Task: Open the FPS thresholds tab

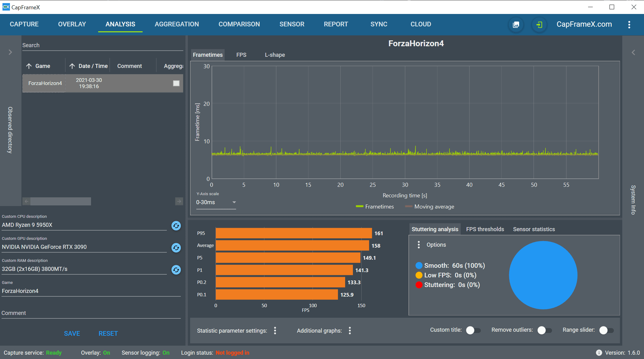Action: pos(485,229)
